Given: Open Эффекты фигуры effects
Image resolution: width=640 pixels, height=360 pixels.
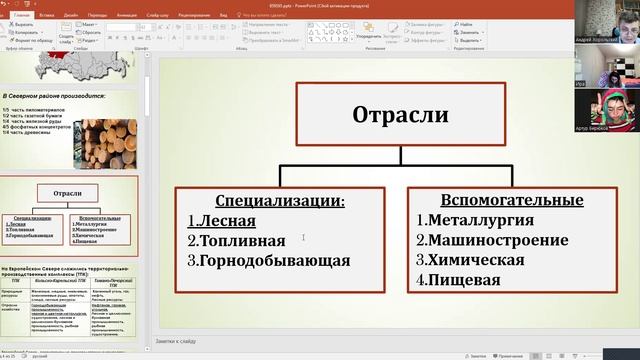Looking at the screenshot, I should pos(425,40).
